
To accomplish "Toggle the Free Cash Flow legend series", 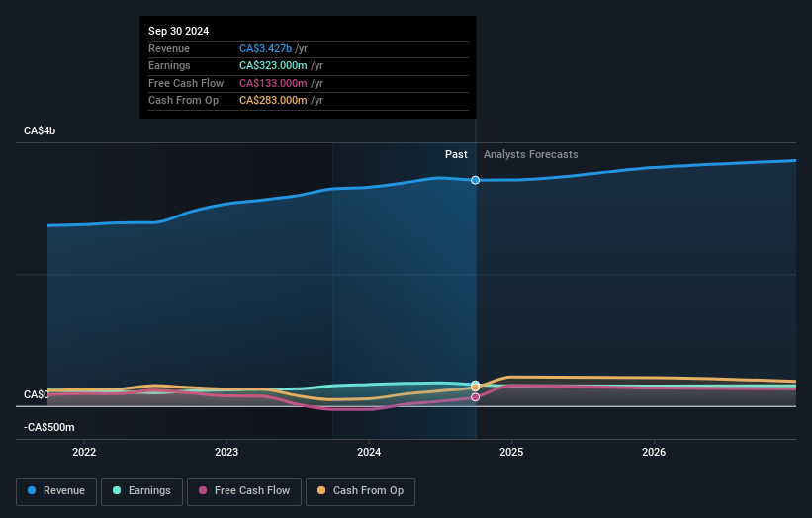I will click(x=244, y=491).
